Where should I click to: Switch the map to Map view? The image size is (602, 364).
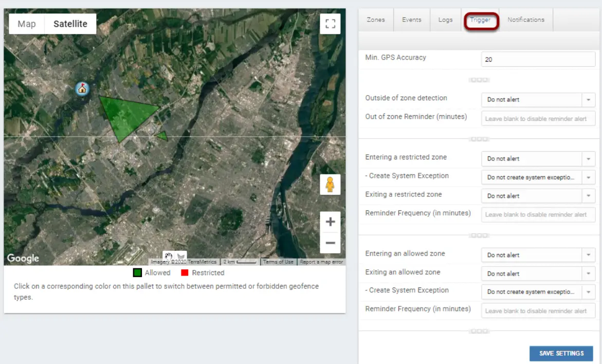pyautogui.click(x=26, y=23)
